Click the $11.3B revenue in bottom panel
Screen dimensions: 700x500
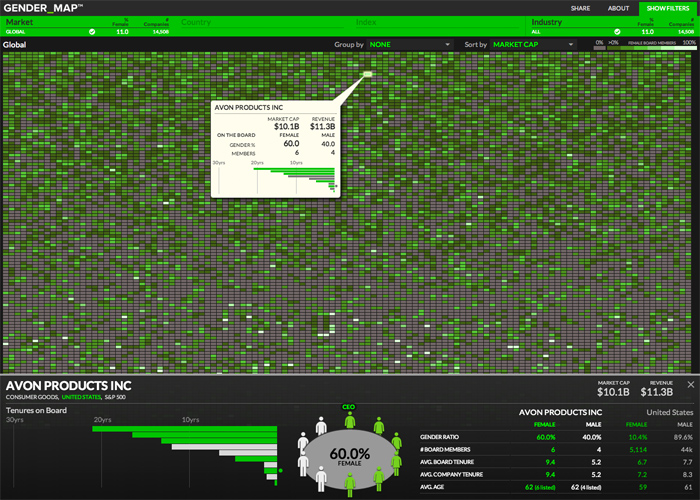tap(656, 392)
